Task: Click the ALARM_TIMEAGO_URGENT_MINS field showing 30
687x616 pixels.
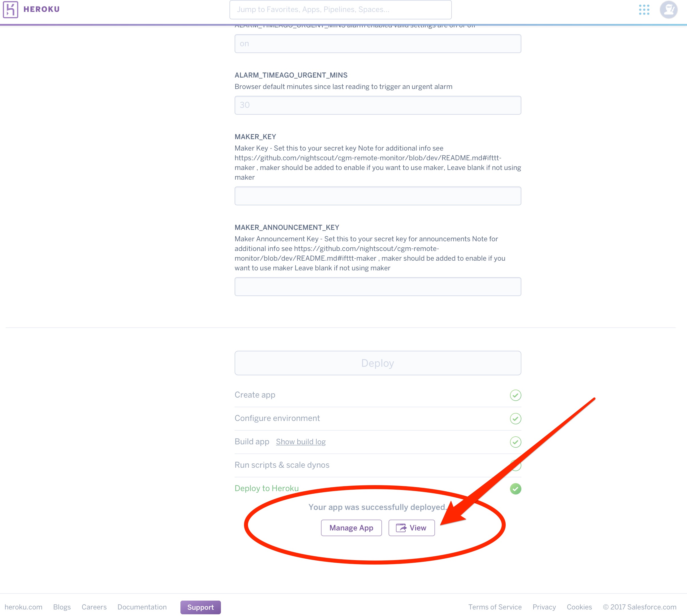Action: (377, 105)
